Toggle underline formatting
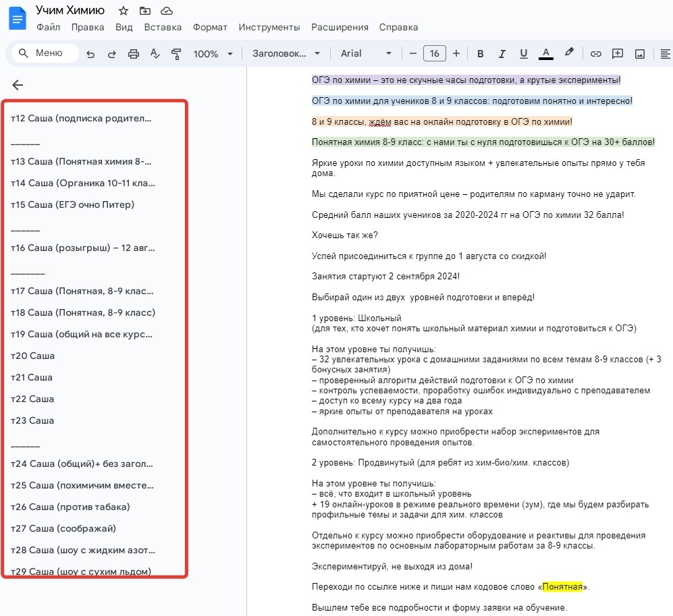The height and width of the screenshot is (616, 673). click(523, 53)
